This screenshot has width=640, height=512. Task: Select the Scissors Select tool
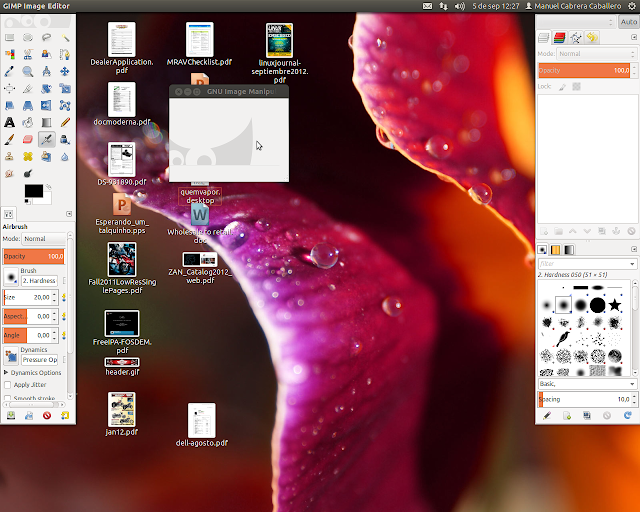(28, 54)
